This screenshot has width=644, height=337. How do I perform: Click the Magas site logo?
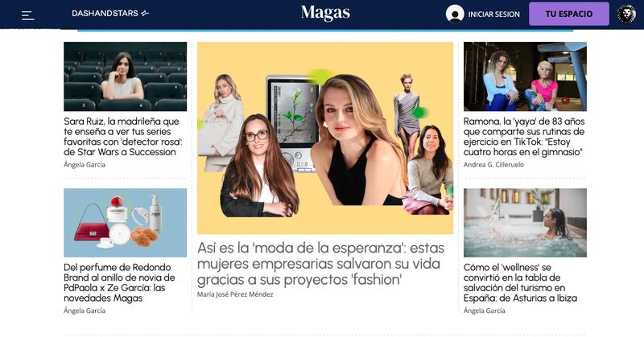pyautogui.click(x=325, y=13)
